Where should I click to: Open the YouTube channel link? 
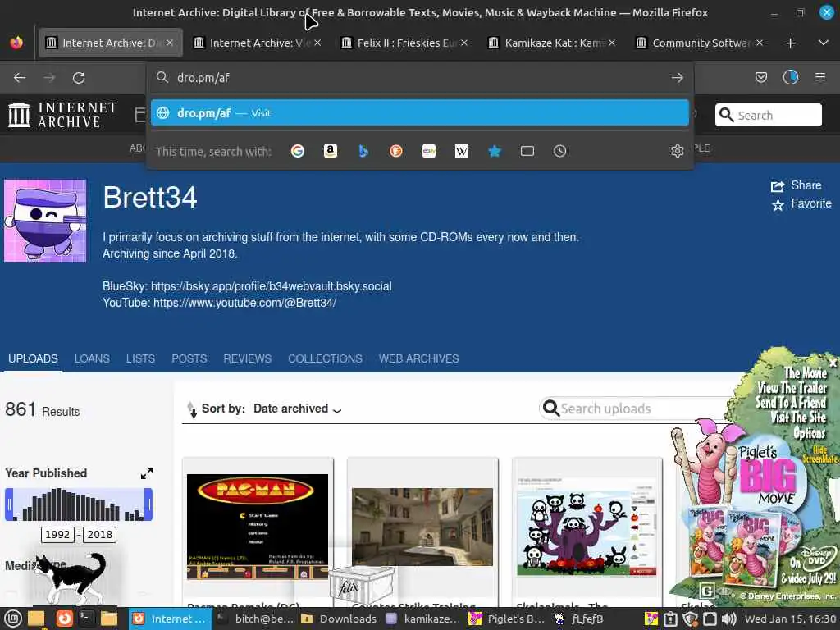(x=244, y=303)
